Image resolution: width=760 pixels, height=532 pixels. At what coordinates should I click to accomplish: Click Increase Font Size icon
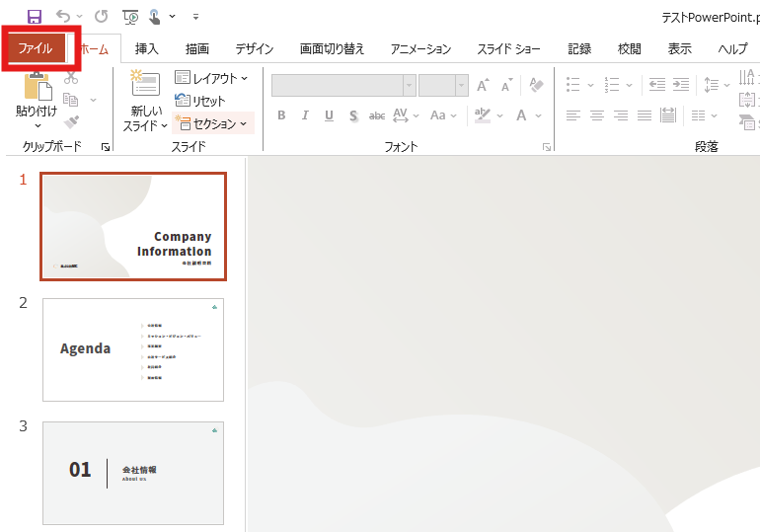483,86
